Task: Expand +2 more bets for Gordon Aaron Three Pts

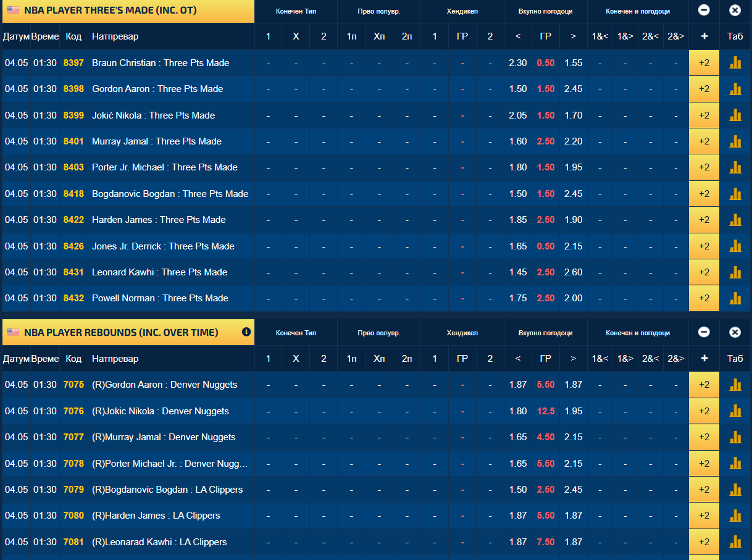Action: (704, 89)
